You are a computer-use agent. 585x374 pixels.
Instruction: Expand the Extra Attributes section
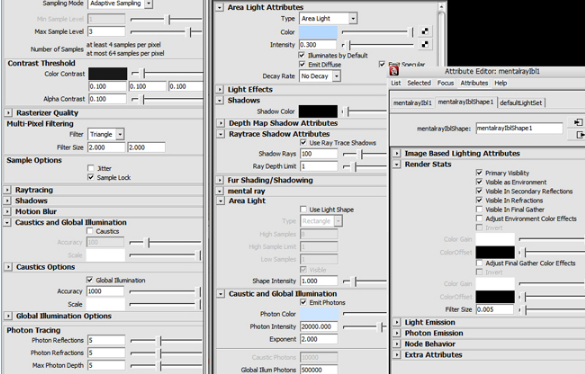point(397,355)
